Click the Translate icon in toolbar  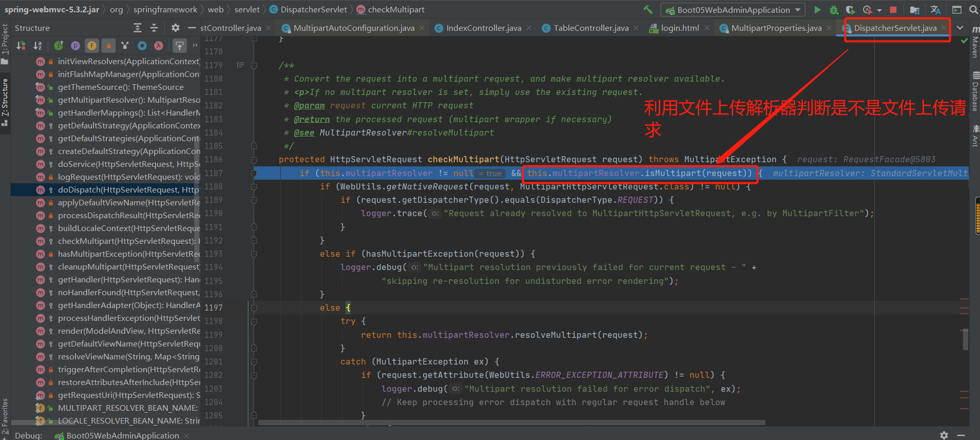(x=935, y=10)
